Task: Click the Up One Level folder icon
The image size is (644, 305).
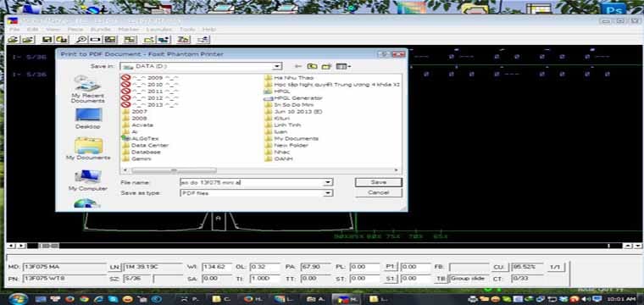Action: [313, 66]
